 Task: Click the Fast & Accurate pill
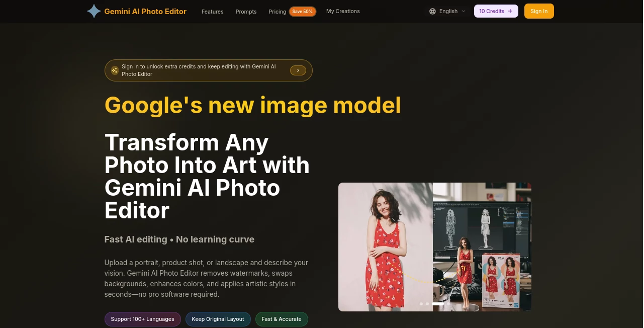coord(282,319)
